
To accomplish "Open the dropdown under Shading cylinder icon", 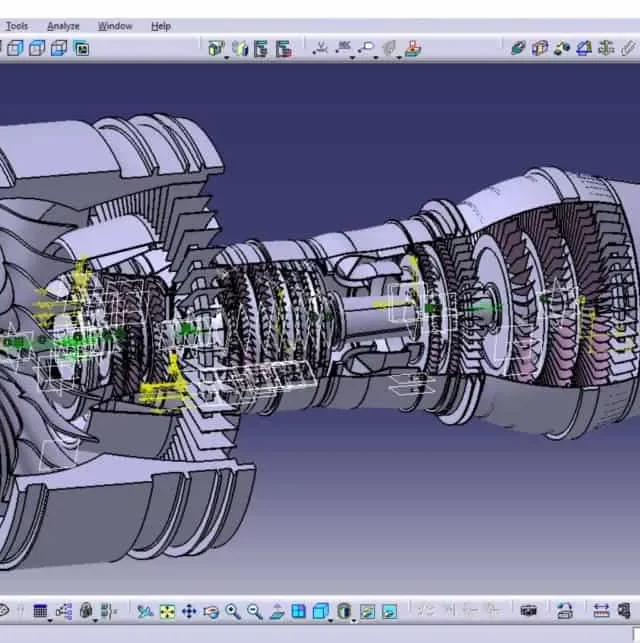I will point(354,621).
